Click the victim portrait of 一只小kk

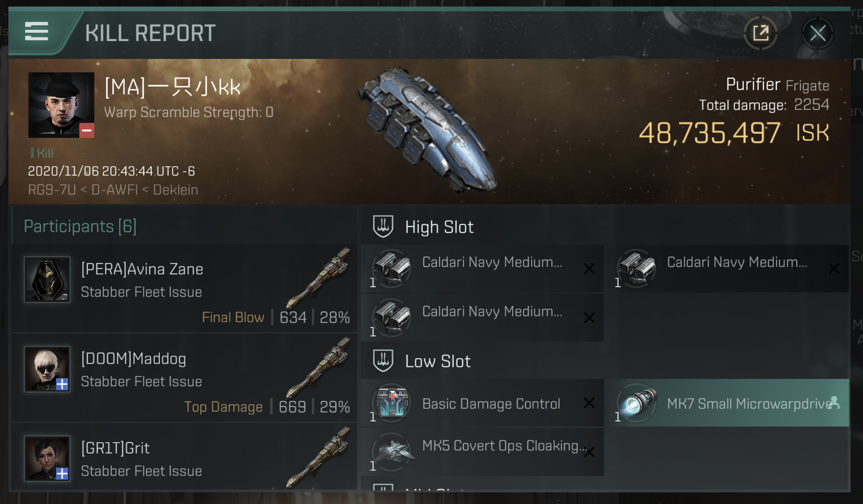pos(61,105)
